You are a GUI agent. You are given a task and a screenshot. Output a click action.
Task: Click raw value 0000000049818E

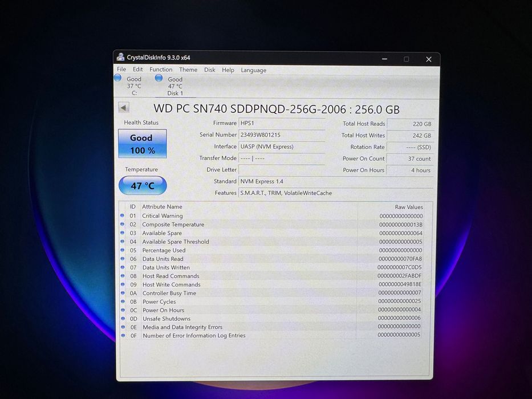(x=400, y=284)
